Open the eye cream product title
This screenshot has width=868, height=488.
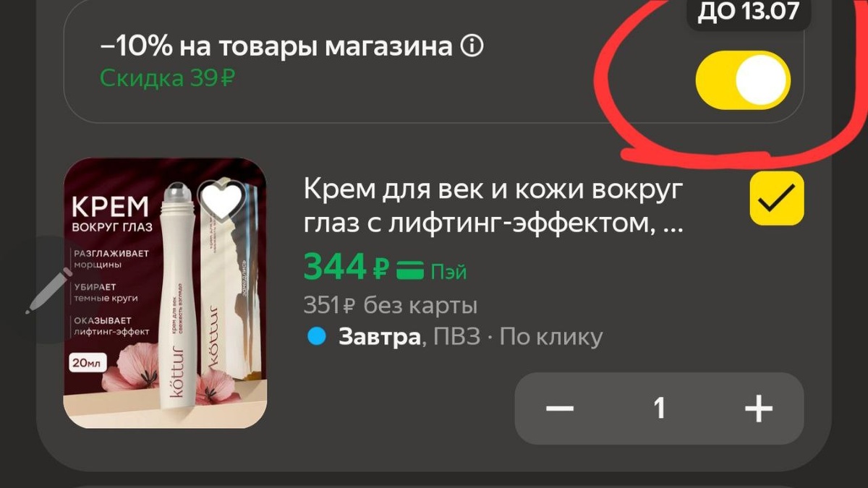[493, 208]
